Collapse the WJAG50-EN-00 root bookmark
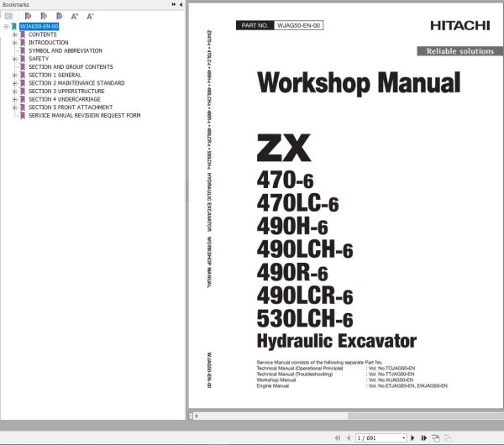 pyautogui.click(x=6, y=26)
